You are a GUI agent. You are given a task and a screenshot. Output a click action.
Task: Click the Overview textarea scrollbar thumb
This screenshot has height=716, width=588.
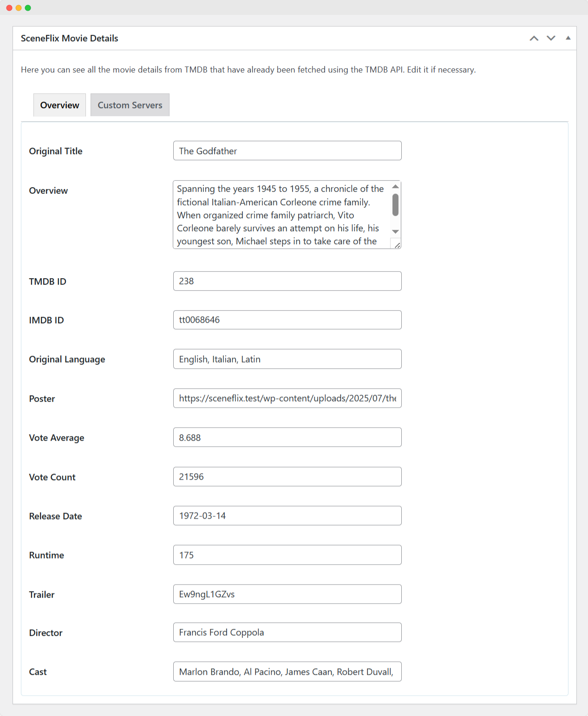395,205
